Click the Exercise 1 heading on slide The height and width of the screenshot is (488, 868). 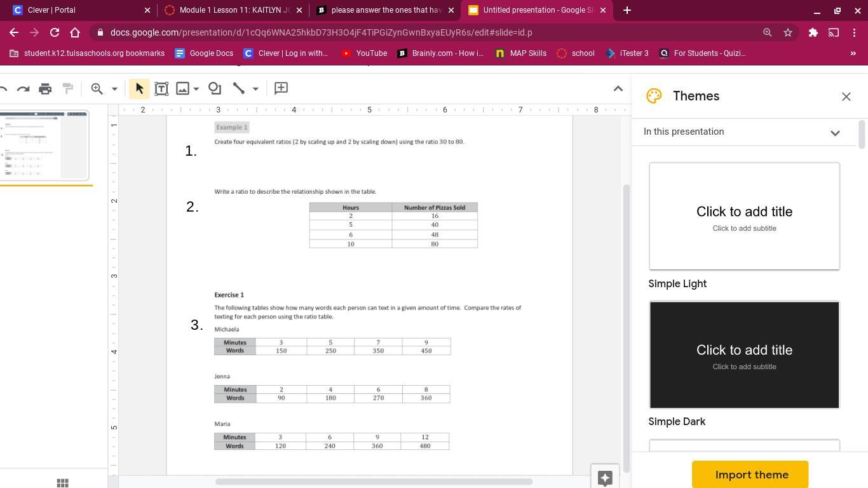click(x=229, y=295)
